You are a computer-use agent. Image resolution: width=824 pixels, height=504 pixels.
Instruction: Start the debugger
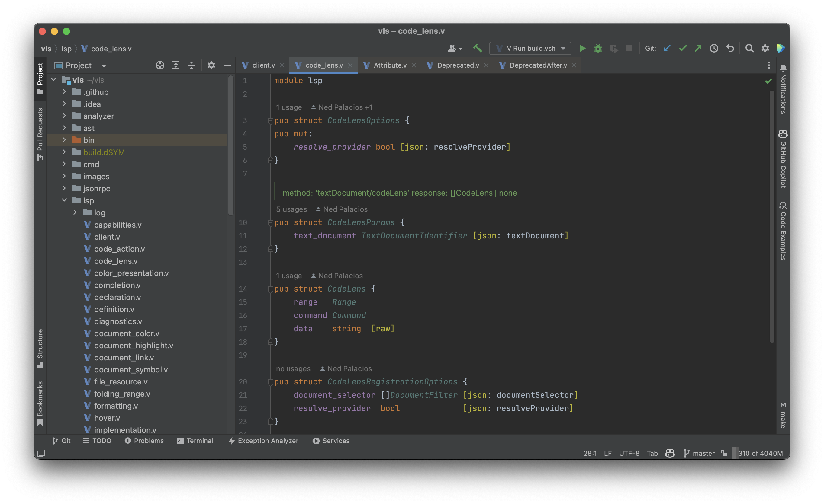click(598, 48)
